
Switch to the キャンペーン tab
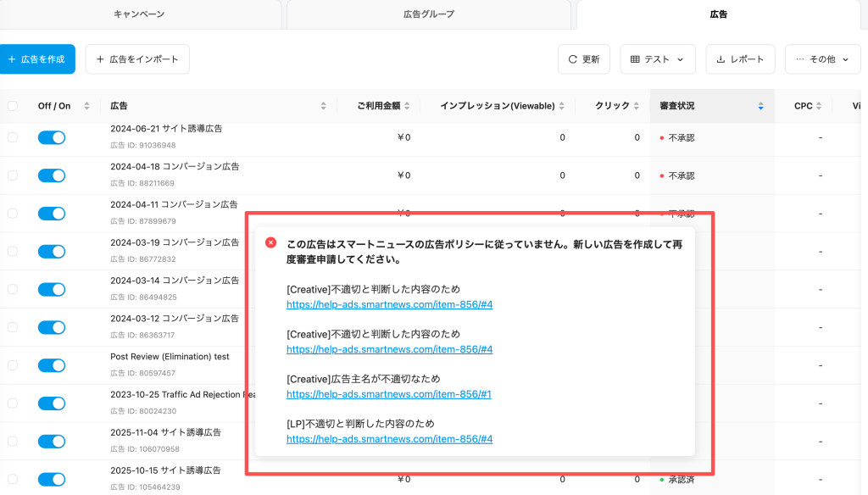point(139,14)
